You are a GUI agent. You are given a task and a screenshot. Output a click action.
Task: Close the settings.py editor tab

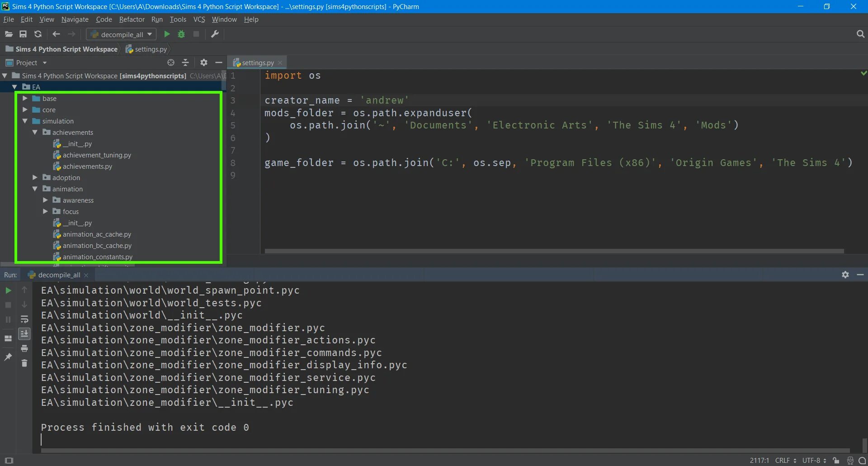pos(280,62)
